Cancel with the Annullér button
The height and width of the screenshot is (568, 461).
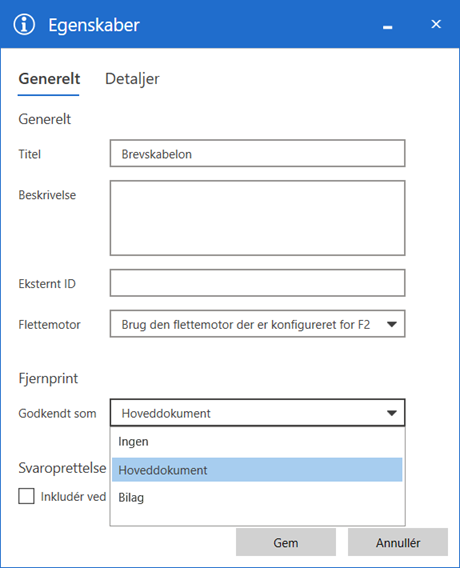pos(398,542)
